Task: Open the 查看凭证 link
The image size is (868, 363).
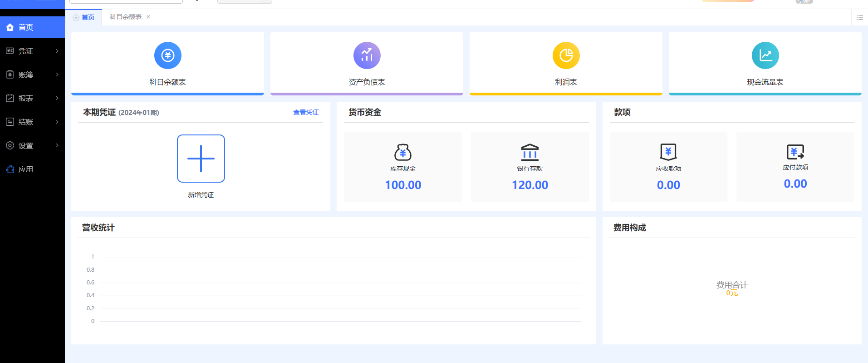Action: [x=306, y=112]
